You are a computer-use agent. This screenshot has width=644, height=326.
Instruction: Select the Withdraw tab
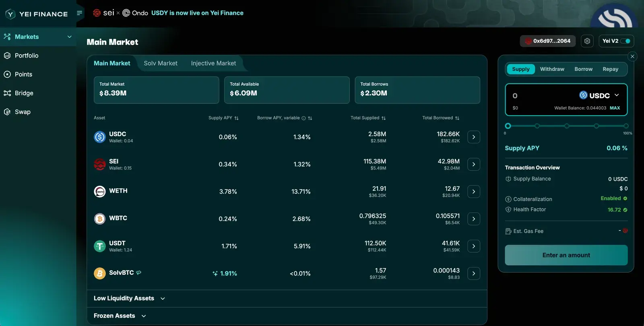pos(552,69)
